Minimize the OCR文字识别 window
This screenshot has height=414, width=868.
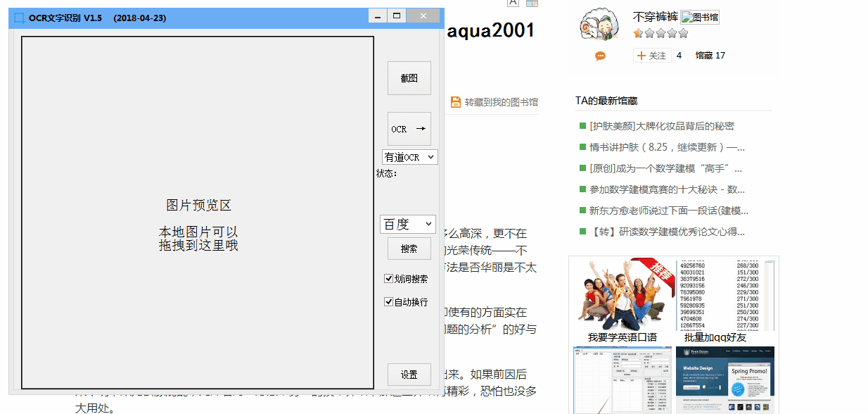[x=378, y=15]
